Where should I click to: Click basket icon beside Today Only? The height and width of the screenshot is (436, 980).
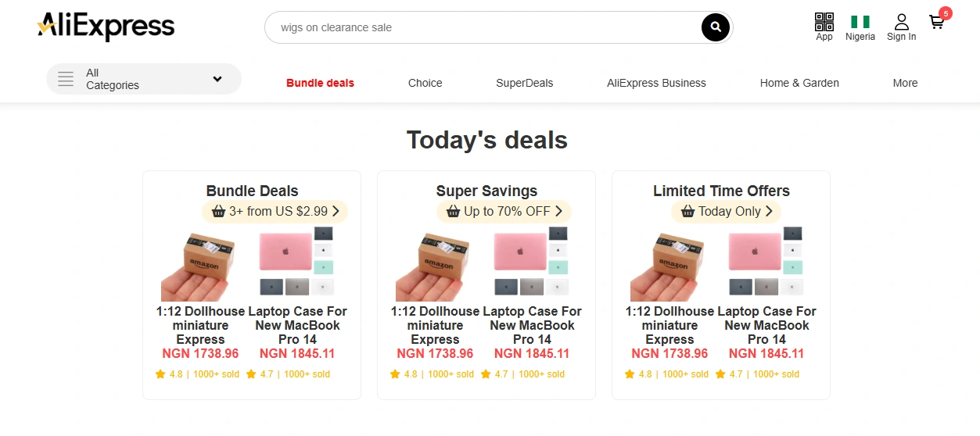(688, 212)
